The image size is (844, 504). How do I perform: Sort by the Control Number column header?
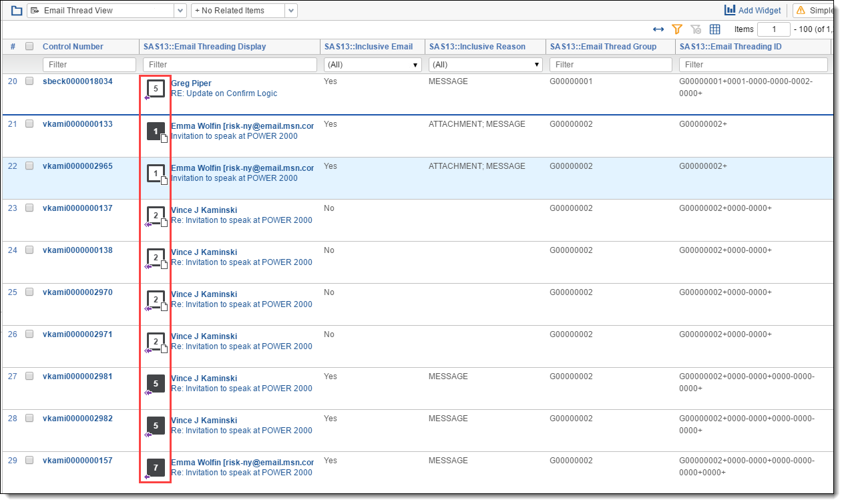pos(73,47)
